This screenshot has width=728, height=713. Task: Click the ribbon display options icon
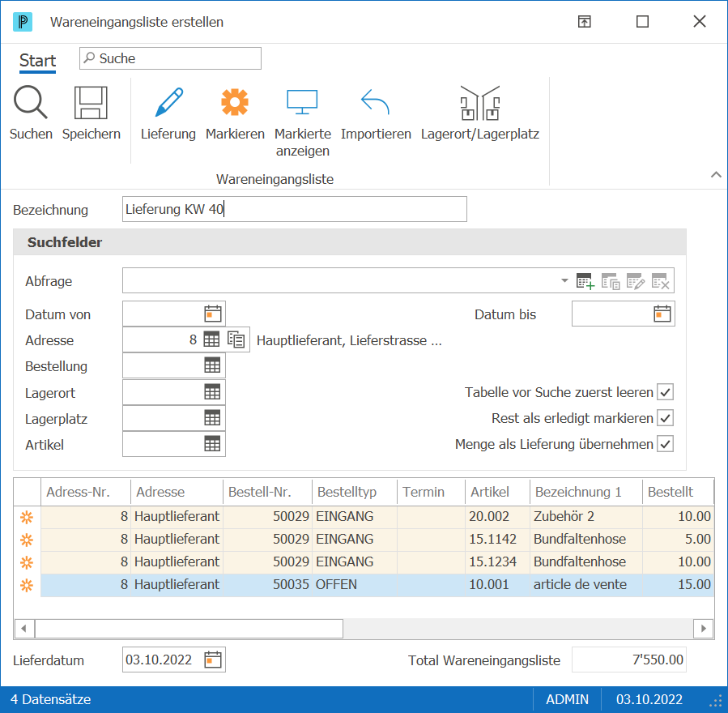[x=584, y=21]
